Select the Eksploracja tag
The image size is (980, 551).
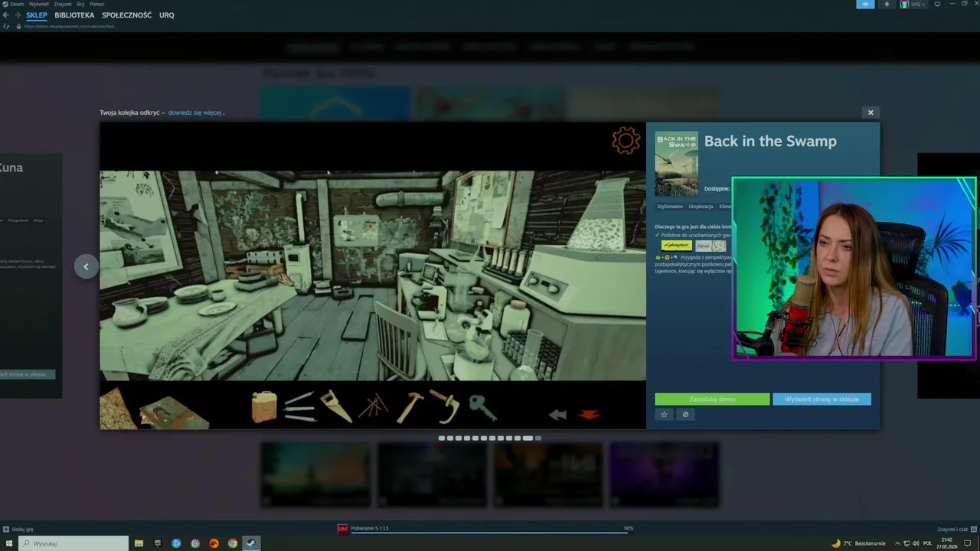(701, 207)
